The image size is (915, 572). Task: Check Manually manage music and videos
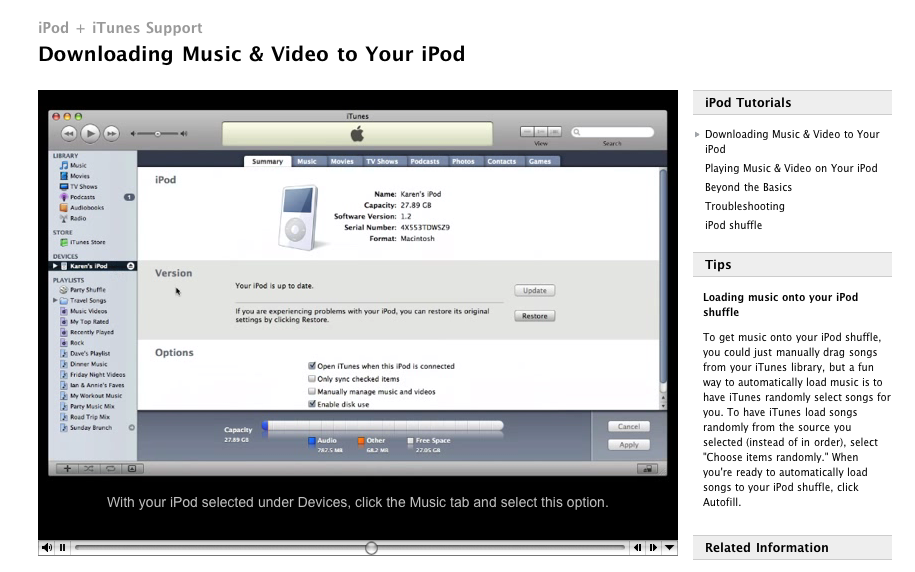point(312,392)
